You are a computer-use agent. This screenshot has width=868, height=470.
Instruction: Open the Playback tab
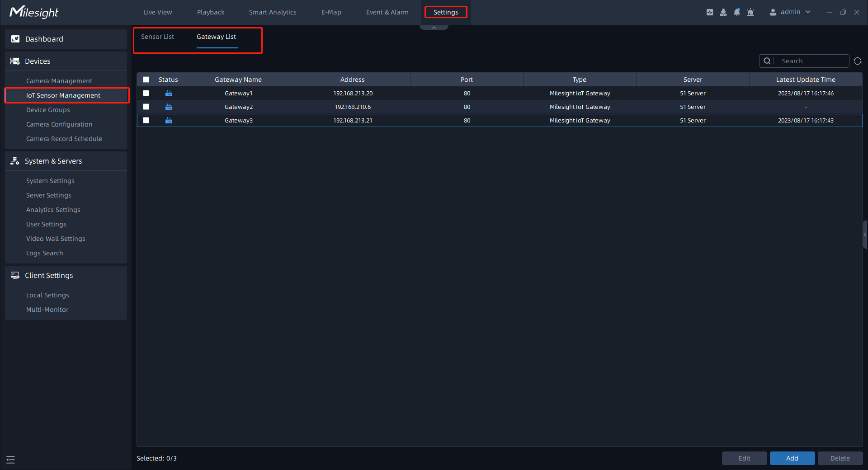(x=211, y=12)
